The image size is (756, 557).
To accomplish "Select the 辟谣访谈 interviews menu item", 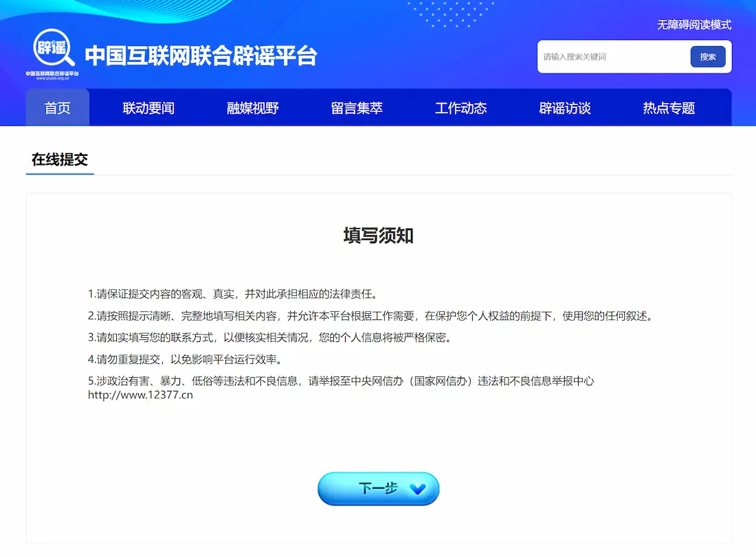I will pos(565,107).
